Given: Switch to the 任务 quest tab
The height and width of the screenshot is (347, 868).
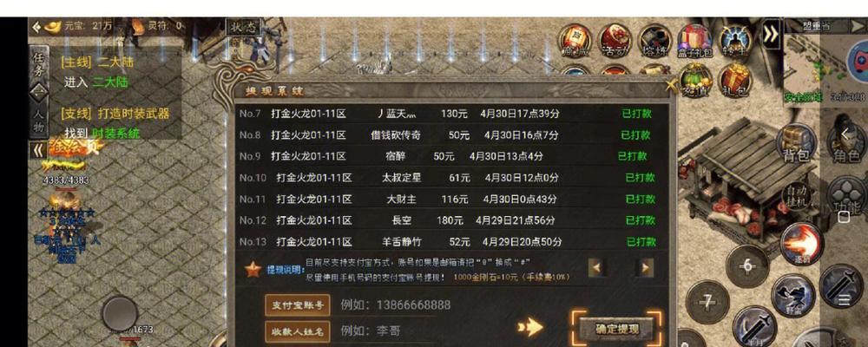Looking at the screenshot, I should click(x=37, y=64).
